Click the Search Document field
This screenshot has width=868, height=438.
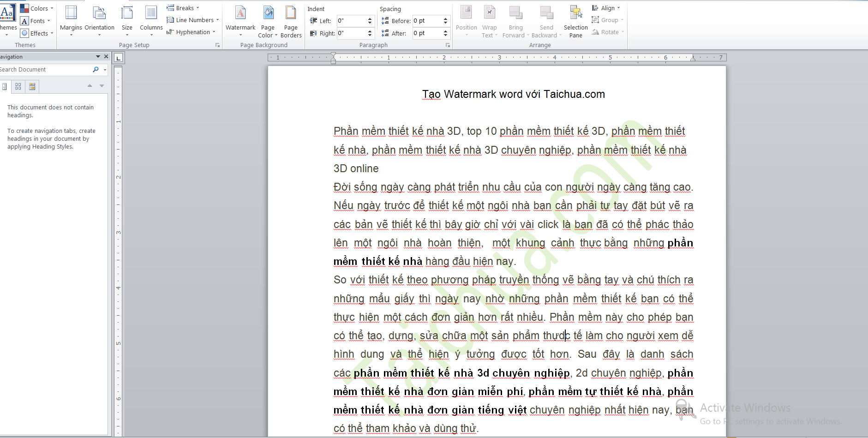tap(44, 69)
